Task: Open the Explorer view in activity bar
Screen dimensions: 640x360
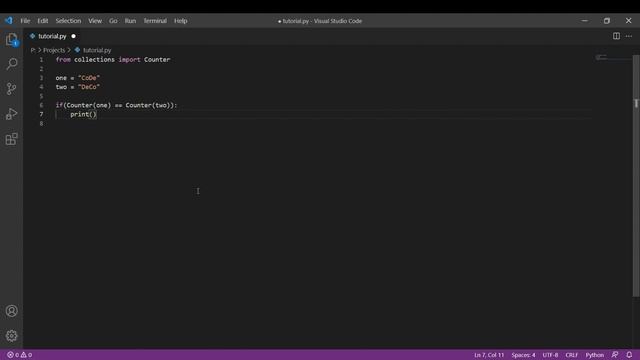Action: [x=12, y=40]
